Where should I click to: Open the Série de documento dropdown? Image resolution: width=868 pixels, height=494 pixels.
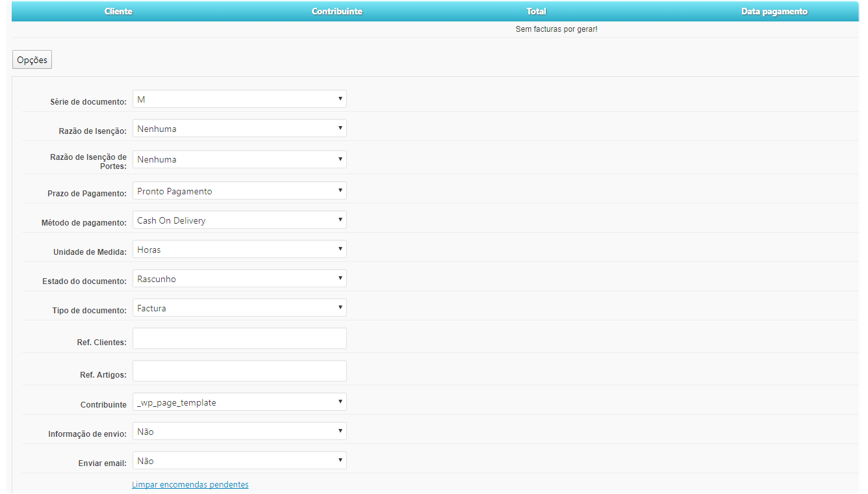pos(240,99)
